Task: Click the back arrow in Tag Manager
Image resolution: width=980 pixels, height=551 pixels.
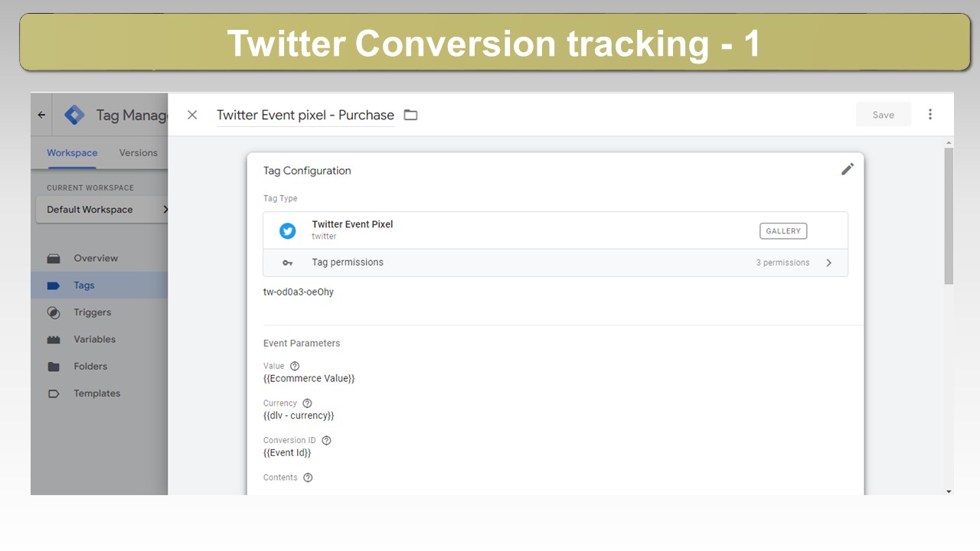Action: pyautogui.click(x=41, y=115)
